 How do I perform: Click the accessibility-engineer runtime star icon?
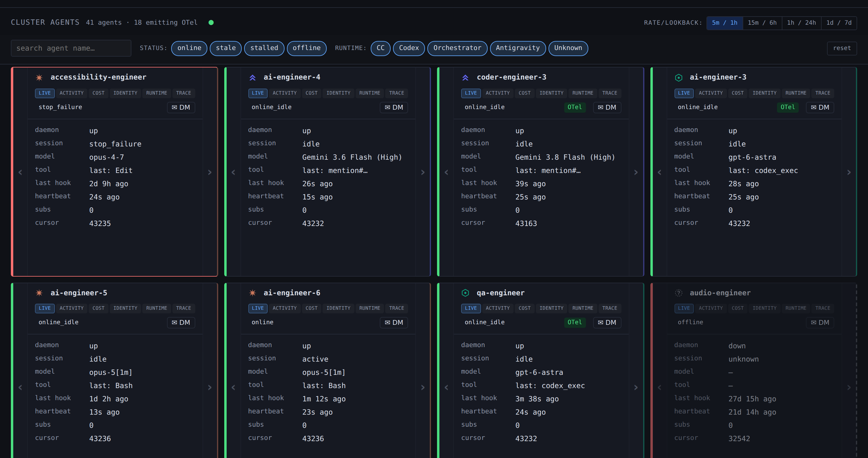tap(39, 77)
